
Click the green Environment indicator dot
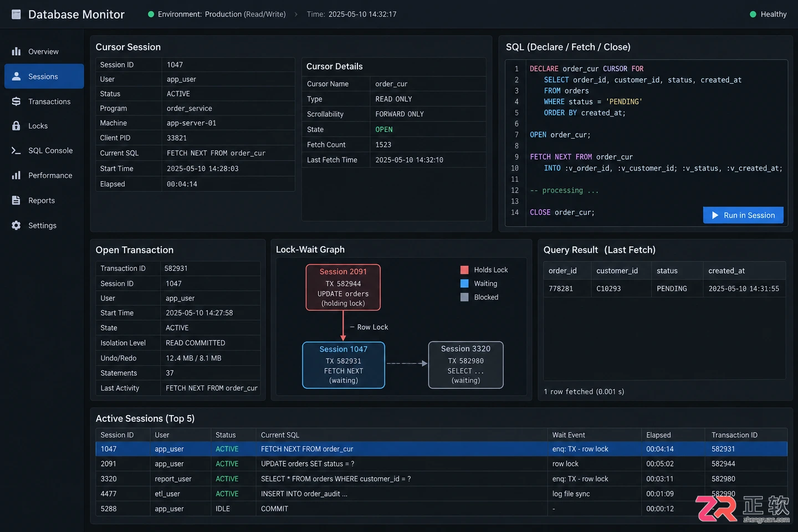pyautogui.click(x=151, y=14)
